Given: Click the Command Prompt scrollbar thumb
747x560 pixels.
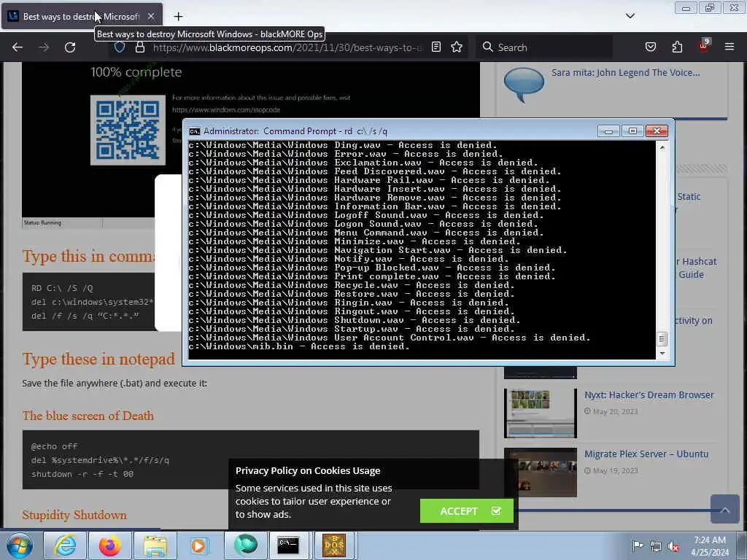Looking at the screenshot, I should coord(662,338).
